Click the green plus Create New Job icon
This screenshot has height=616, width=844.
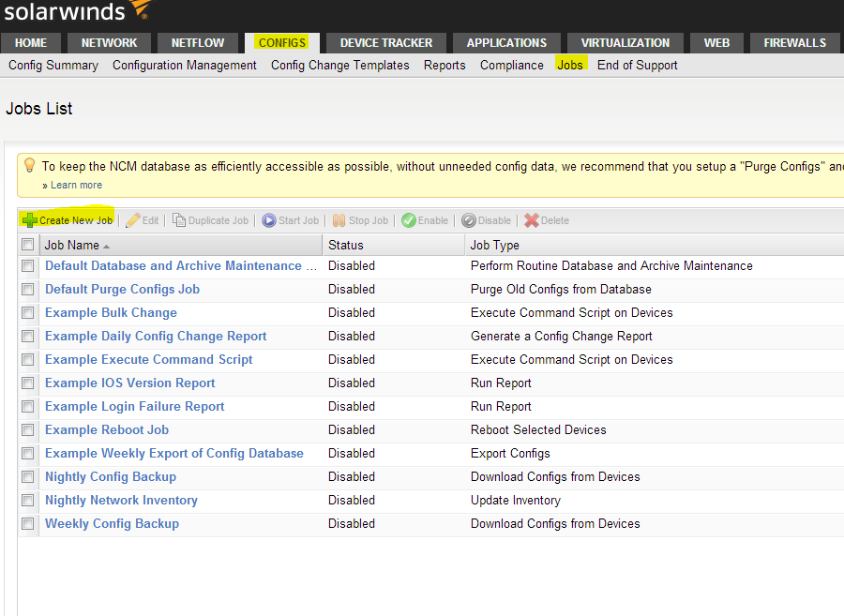(30, 220)
